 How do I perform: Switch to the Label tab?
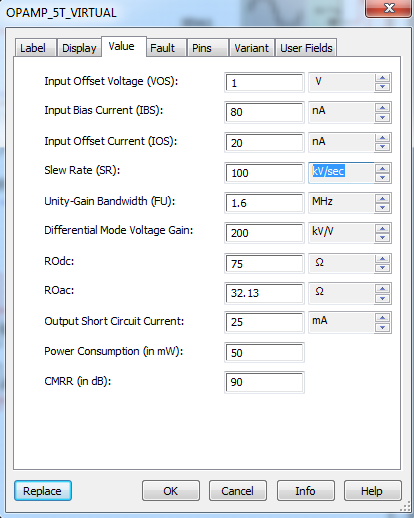click(35, 48)
